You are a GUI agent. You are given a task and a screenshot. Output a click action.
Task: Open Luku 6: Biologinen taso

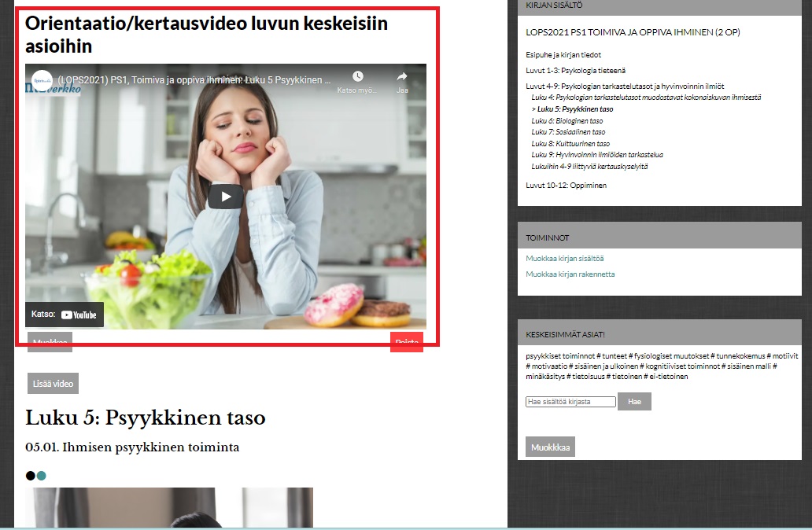pos(567,121)
